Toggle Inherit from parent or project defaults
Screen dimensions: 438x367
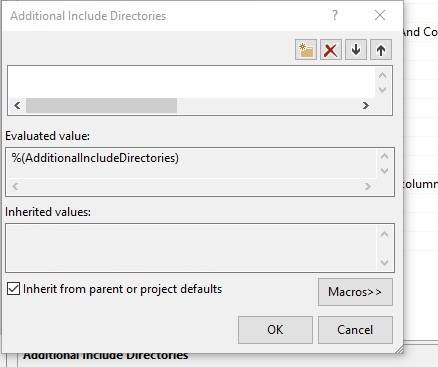pos(14,289)
